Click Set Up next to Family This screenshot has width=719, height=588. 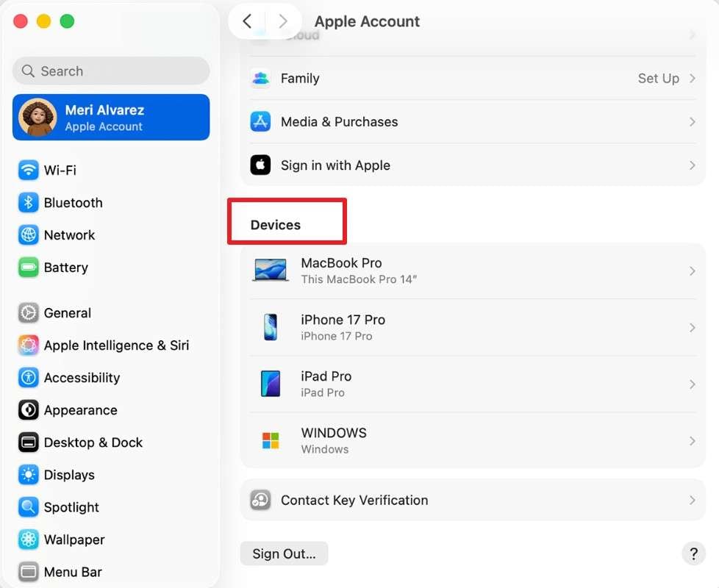(x=659, y=79)
